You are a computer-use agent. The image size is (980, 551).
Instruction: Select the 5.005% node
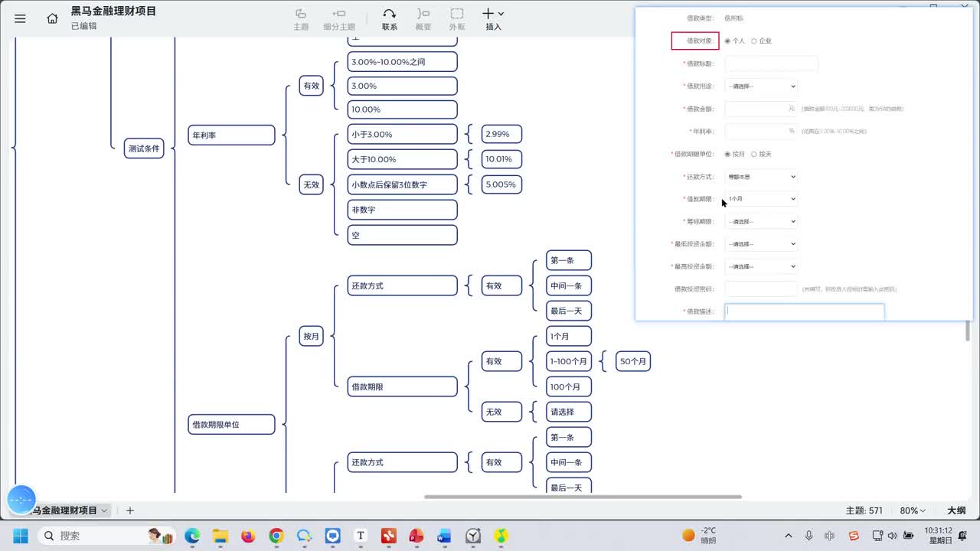pos(501,184)
